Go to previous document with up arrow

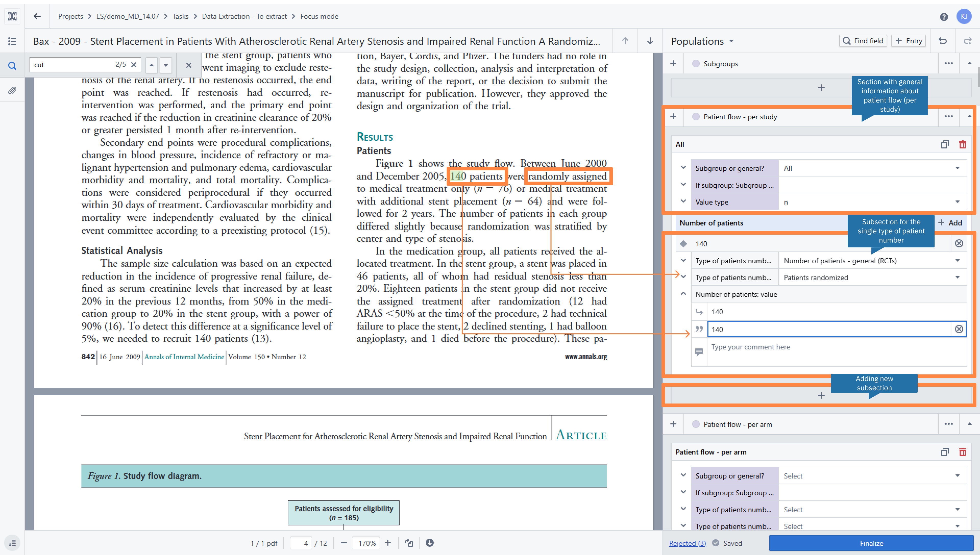click(x=625, y=41)
